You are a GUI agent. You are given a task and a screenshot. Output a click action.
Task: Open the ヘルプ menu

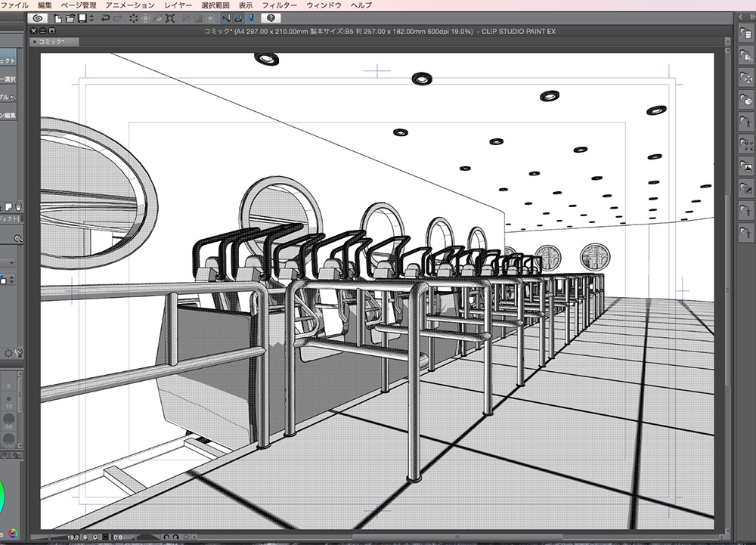tap(361, 5)
